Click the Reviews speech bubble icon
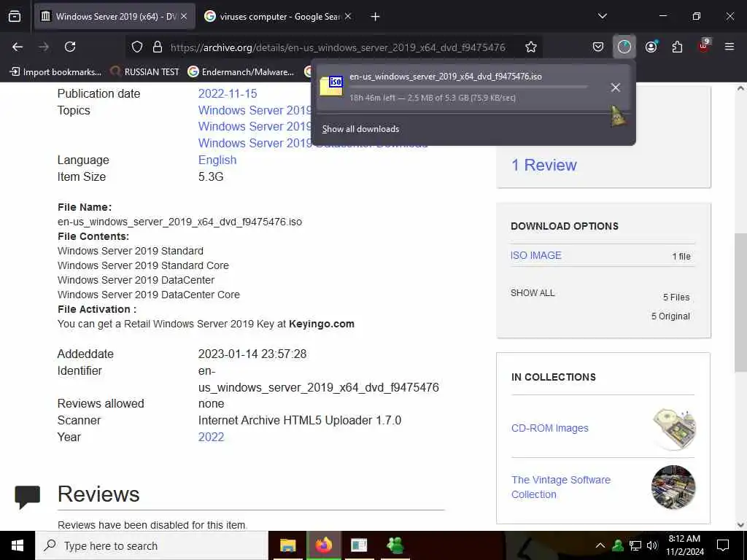The width and height of the screenshot is (747, 560). 28,497
